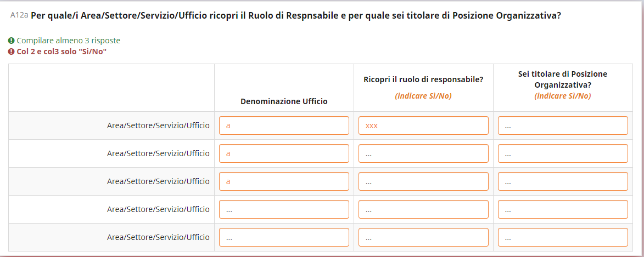The width and height of the screenshot is (644, 257).
Task: Click second-row Denominazione Ufficio input
Action: tap(284, 153)
